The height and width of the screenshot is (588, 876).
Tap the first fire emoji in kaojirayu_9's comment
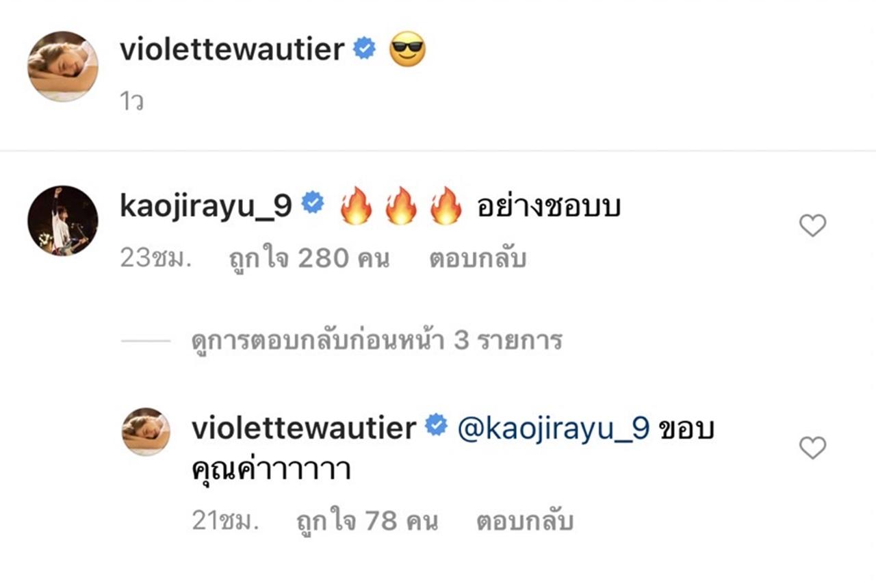tap(356, 206)
